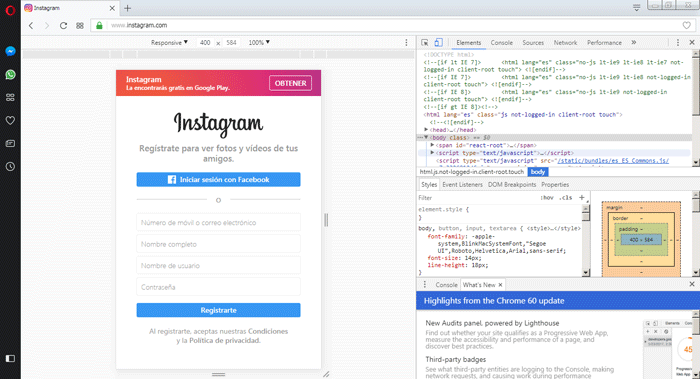The height and width of the screenshot is (379, 700).
Task: Click the OBTENER button
Action: 291,83
